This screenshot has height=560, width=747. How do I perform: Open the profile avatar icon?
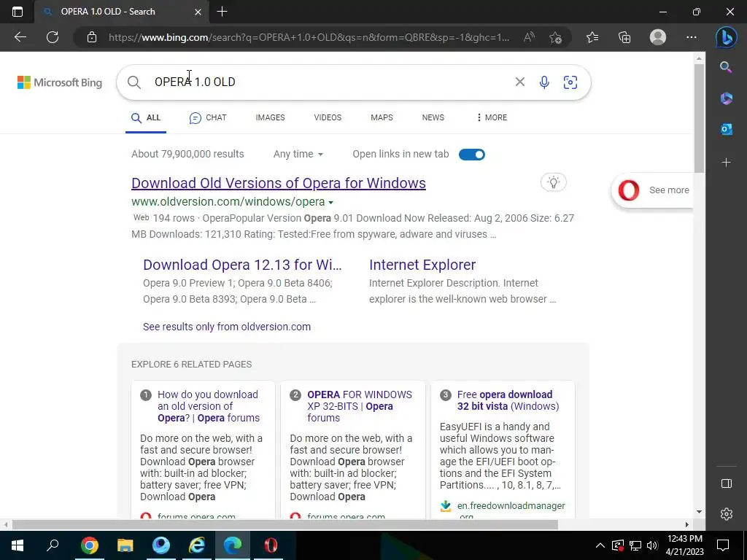click(x=658, y=37)
